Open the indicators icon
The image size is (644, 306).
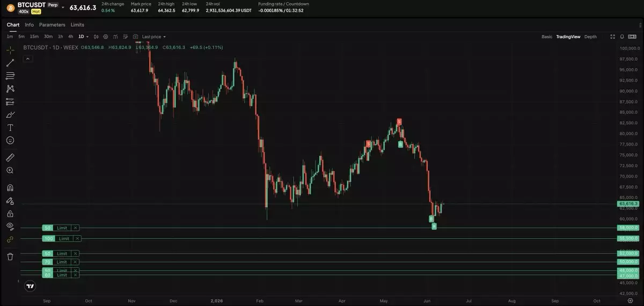115,37
